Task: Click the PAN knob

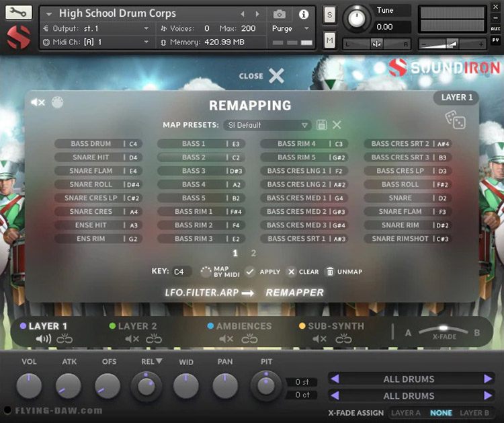Action: (x=225, y=386)
